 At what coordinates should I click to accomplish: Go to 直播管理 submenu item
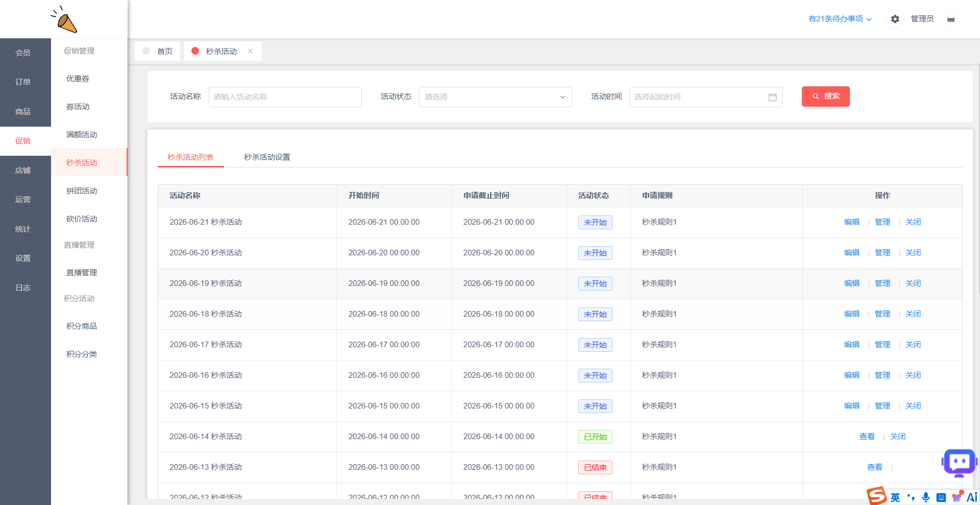[x=89, y=273]
